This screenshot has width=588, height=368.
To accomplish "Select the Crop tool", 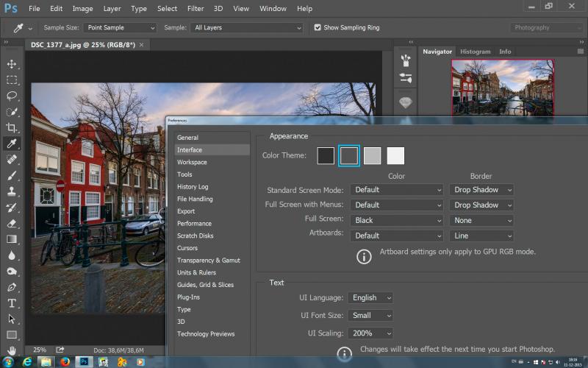I will point(12,127).
